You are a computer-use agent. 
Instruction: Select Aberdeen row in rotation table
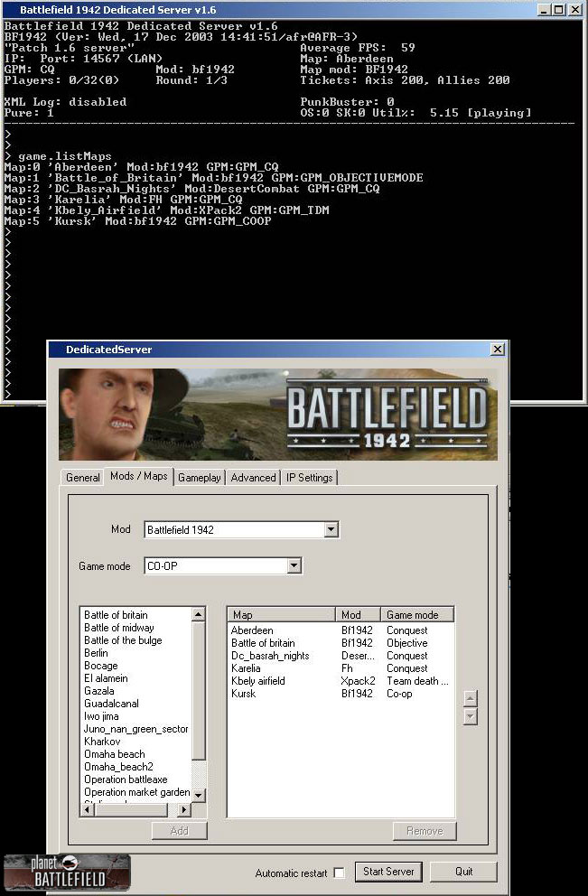point(341,630)
